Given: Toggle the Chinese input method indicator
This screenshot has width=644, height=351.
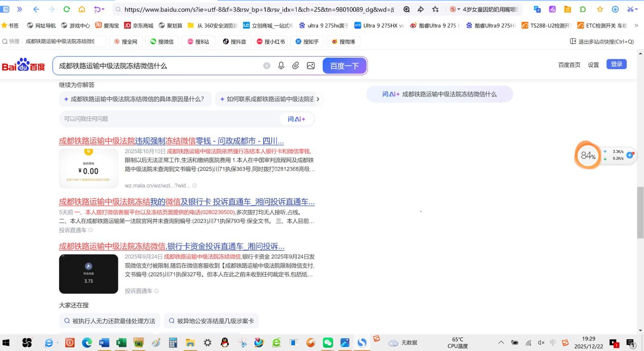Looking at the screenshot, I should tap(553, 343).
